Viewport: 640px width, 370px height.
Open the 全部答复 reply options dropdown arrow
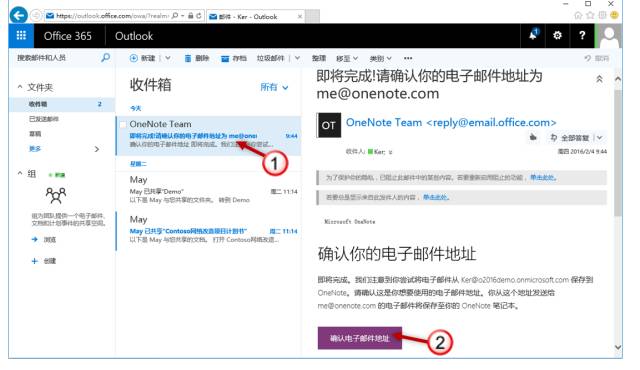coord(599,138)
